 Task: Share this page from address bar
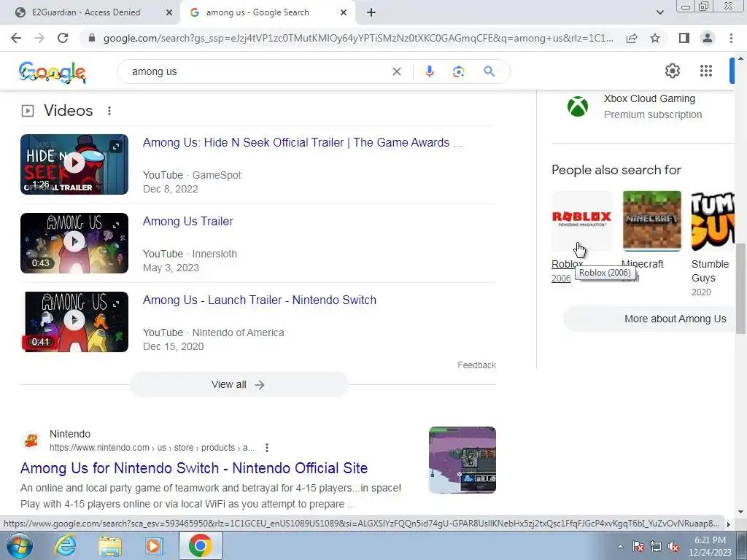click(632, 38)
